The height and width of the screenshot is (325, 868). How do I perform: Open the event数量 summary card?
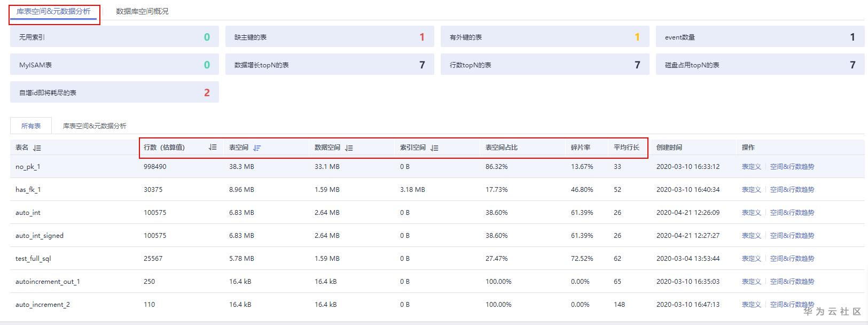click(760, 37)
